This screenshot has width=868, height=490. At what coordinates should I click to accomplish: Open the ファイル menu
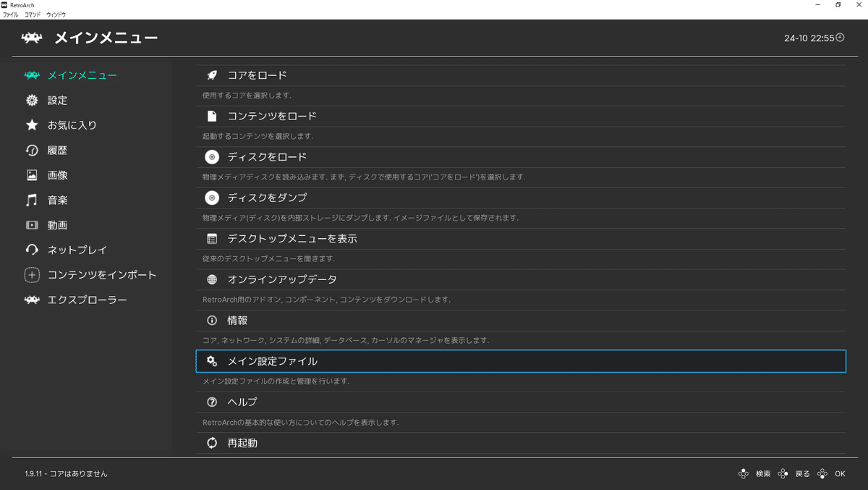(10, 14)
